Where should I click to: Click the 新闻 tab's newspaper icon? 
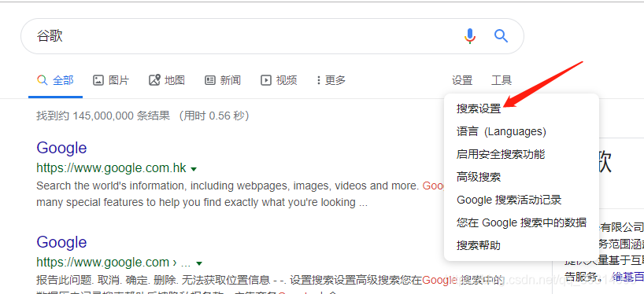210,80
